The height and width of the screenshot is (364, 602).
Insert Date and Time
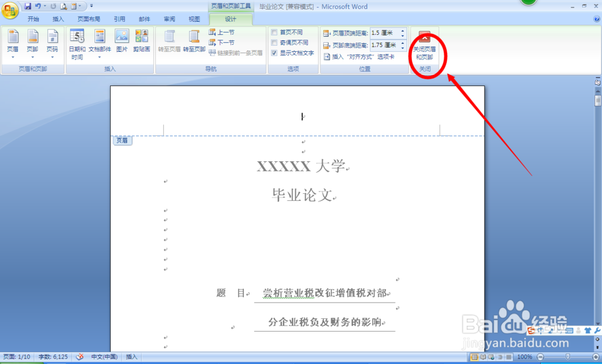point(77,45)
